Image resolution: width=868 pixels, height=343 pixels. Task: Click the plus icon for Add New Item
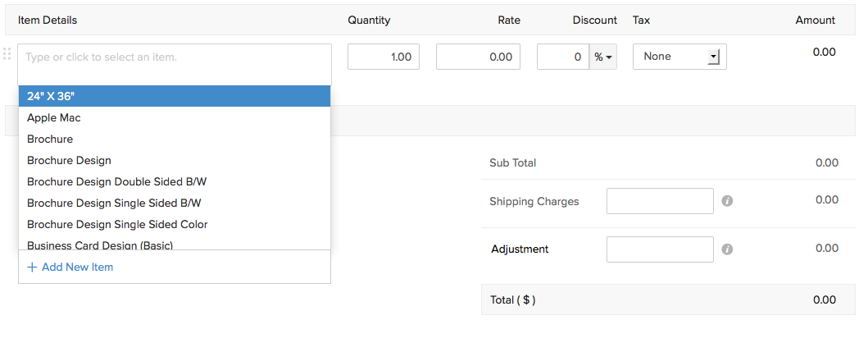(x=32, y=268)
